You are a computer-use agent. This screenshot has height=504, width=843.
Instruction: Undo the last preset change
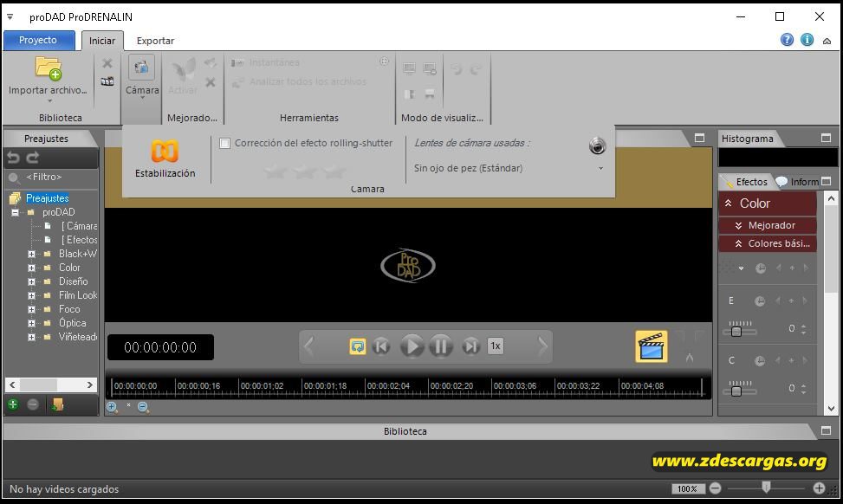pos(14,158)
